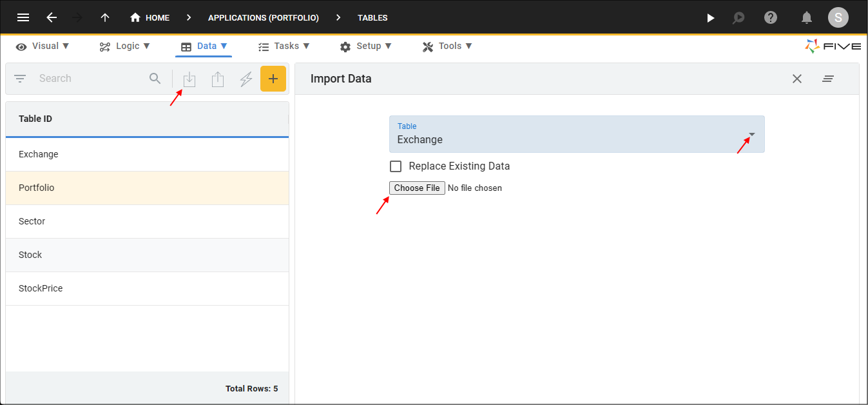Open the Tasks menu
The width and height of the screenshot is (868, 405).
[284, 46]
